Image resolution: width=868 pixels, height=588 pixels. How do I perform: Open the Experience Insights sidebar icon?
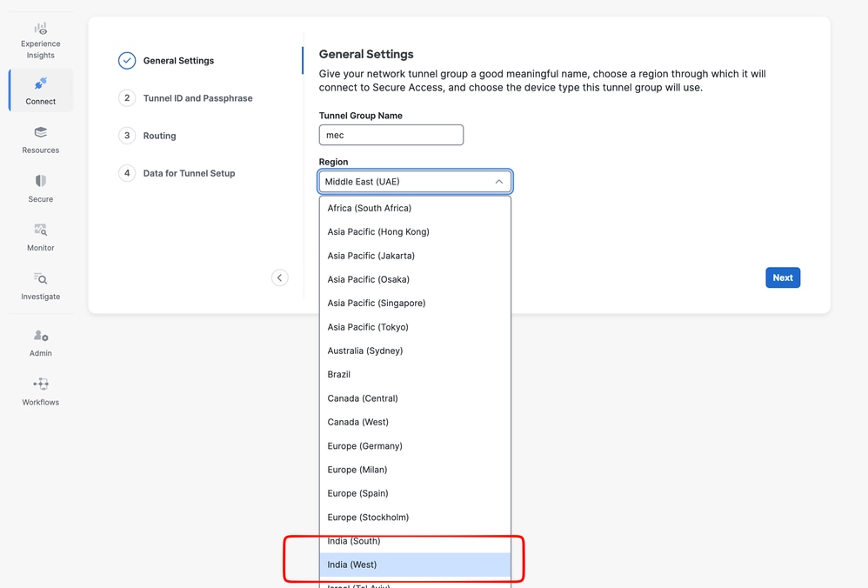pos(41,30)
